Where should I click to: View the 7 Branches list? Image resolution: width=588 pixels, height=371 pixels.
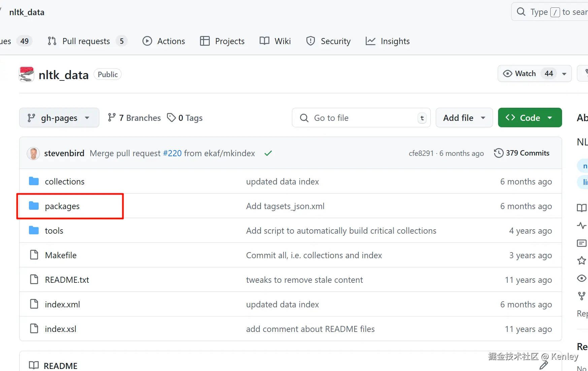coord(134,118)
